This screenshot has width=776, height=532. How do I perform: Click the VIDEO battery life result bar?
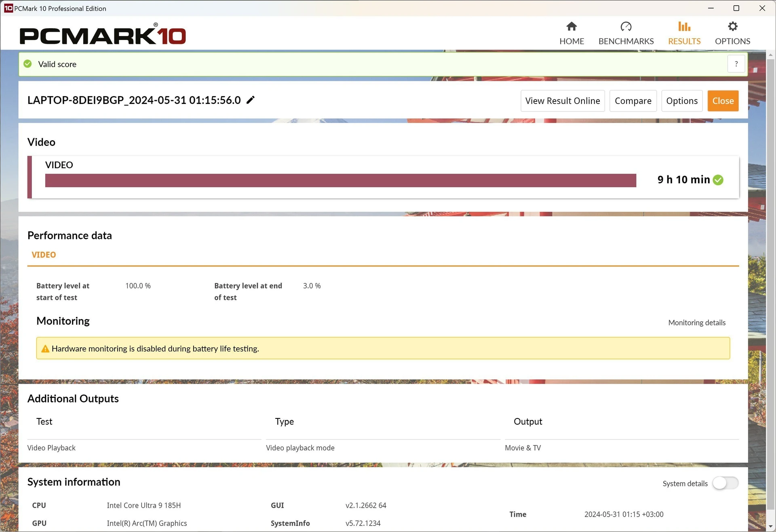click(x=341, y=180)
